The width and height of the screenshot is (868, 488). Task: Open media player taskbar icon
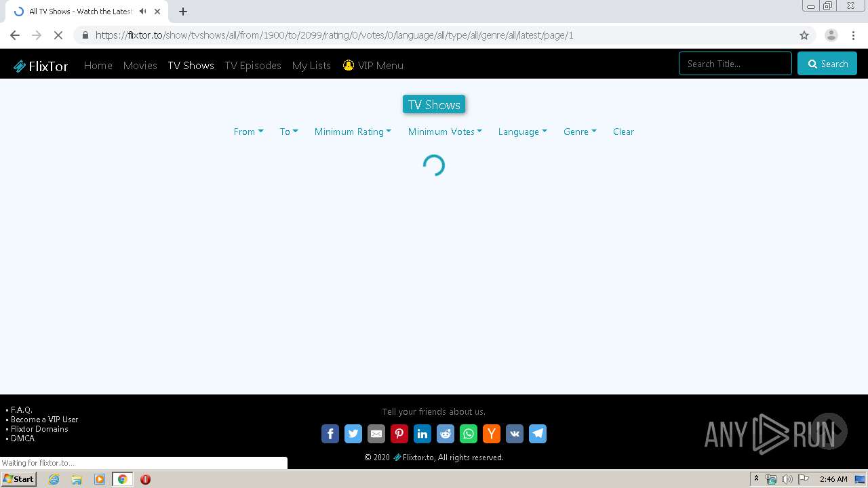100,479
